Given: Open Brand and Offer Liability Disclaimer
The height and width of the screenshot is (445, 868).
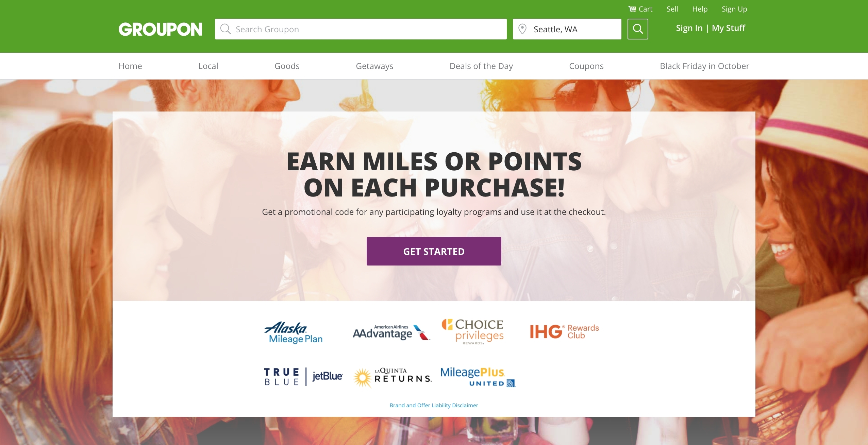Looking at the screenshot, I should 434,405.
